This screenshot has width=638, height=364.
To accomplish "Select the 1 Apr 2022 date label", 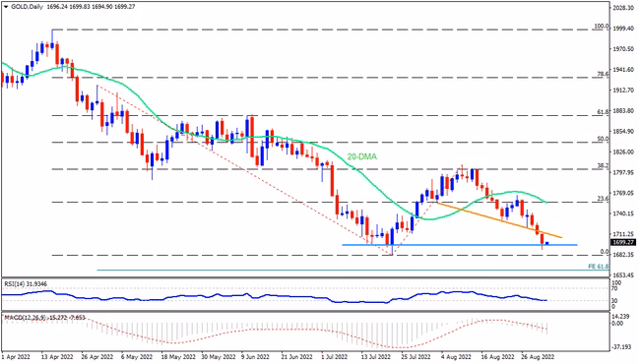I will coord(16,357).
